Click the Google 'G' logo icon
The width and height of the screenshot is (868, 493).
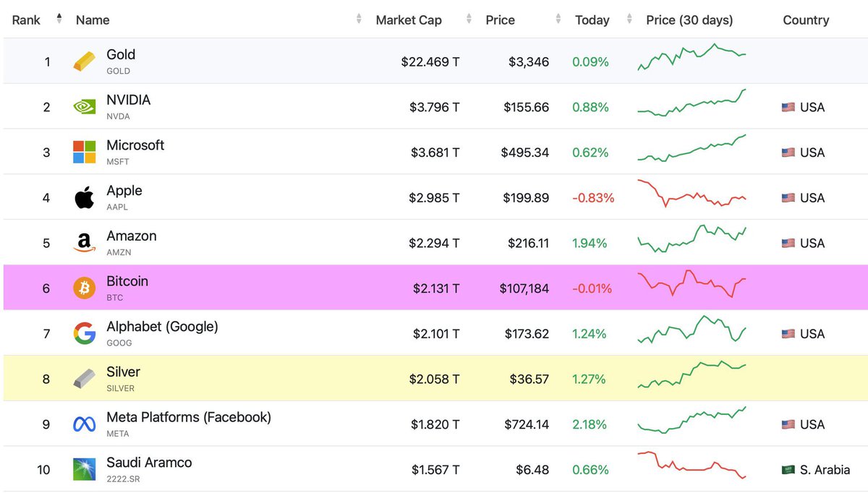coord(83,333)
